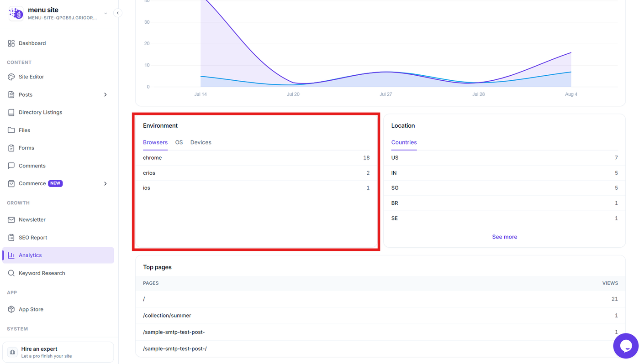Click the Aug 4 chart axis label
The width and height of the screenshot is (639, 364).
click(x=571, y=94)
